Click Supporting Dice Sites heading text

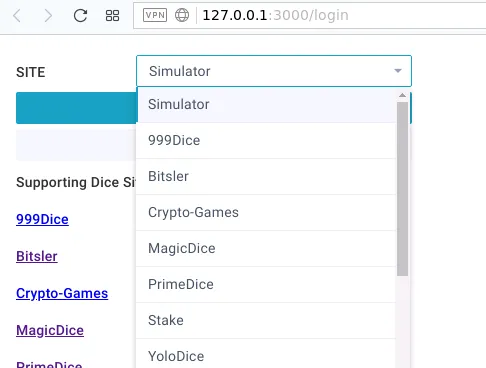pyautogui.click(x=76, y=182)
